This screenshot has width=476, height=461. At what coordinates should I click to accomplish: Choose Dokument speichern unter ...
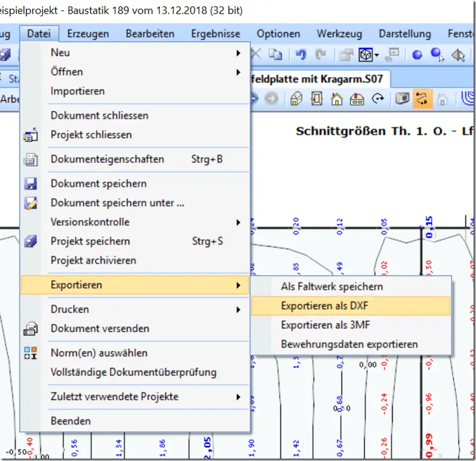(136, 202)
